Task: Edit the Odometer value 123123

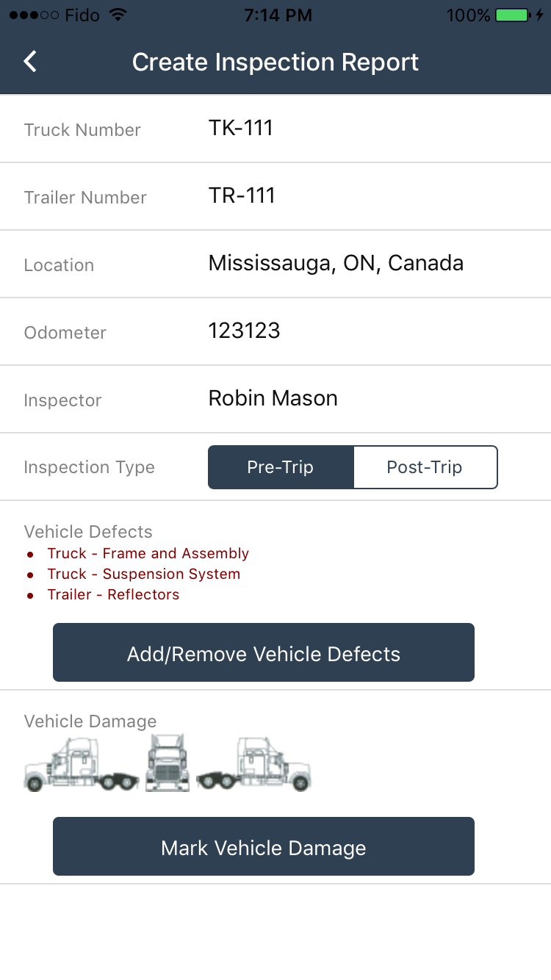Action: (275, 331)
